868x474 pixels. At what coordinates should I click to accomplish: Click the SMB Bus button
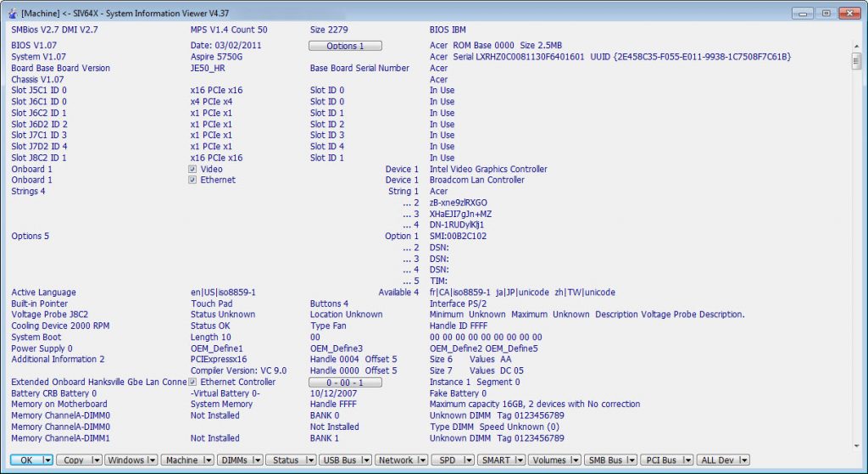click(605, 460)
